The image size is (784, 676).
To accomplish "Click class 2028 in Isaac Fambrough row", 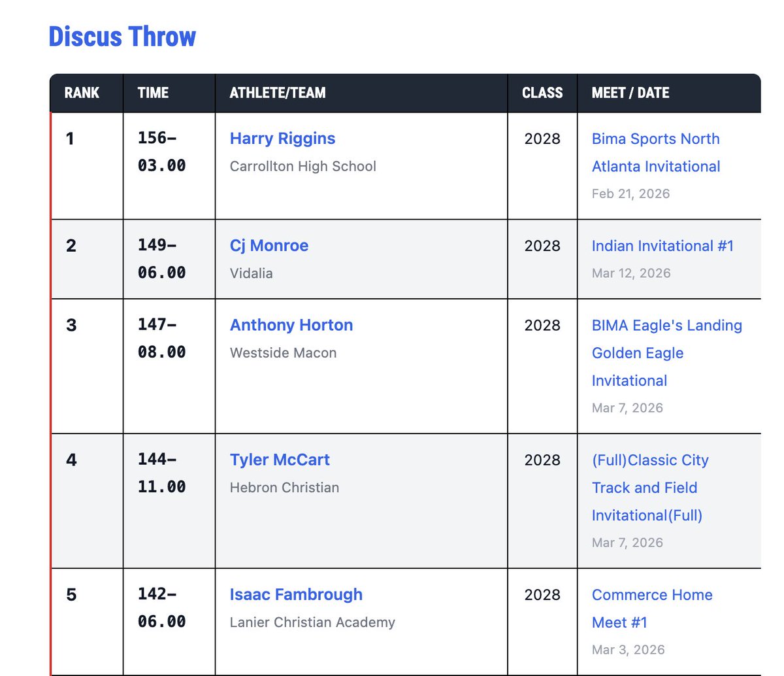I will [x=542, y=595].
